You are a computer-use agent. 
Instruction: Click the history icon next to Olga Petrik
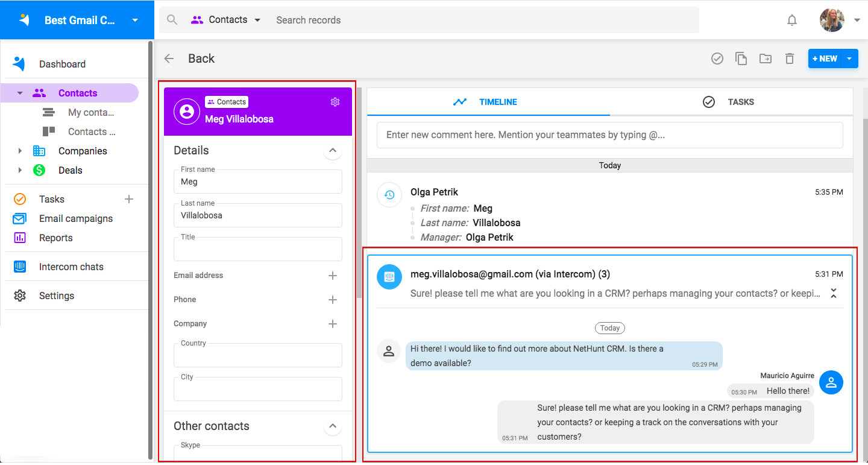click(x=389, y=195)
